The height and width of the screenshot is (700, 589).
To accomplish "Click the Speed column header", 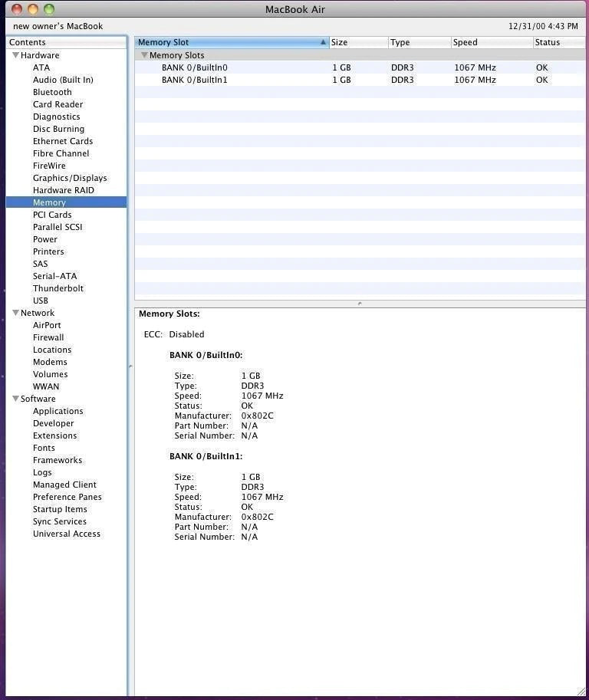I will pyautogui.click(x=491, y=42).
